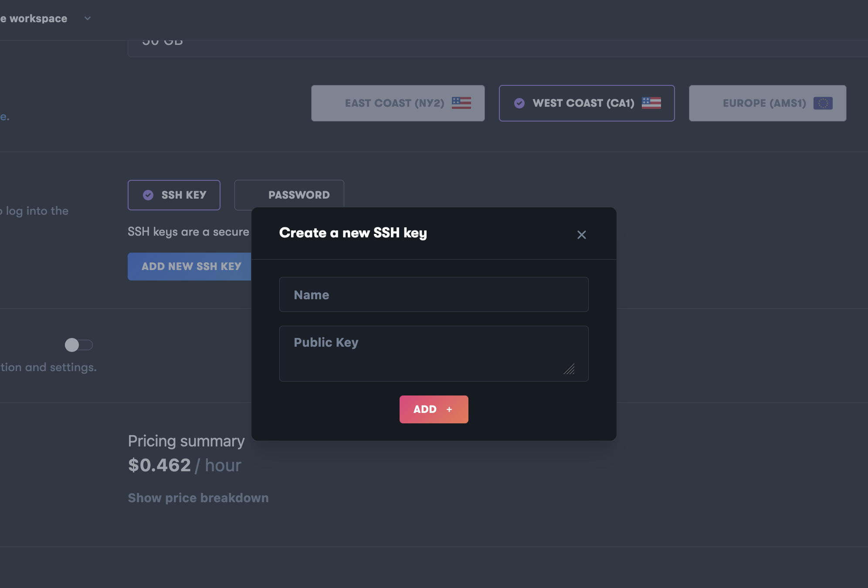Image resolution: width=868 pixels, height=588 pixels.
Task: Click the plus icon on ADD button
Action: pos(449,409)
